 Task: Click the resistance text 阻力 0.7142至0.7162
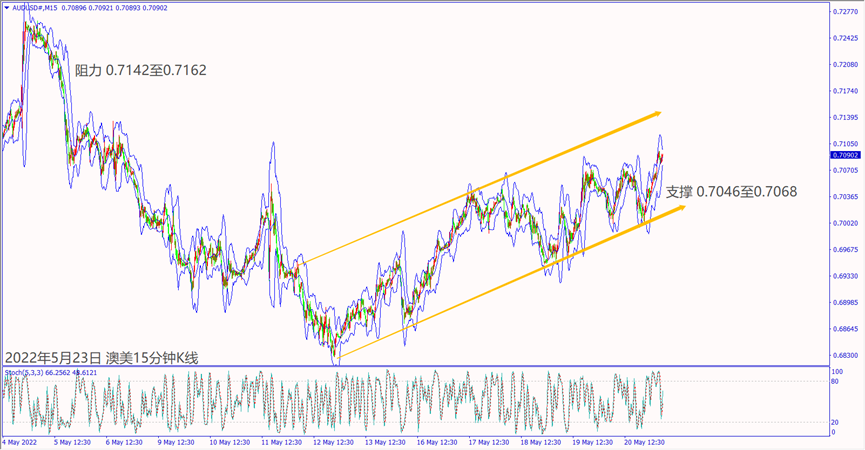point(141,71)
